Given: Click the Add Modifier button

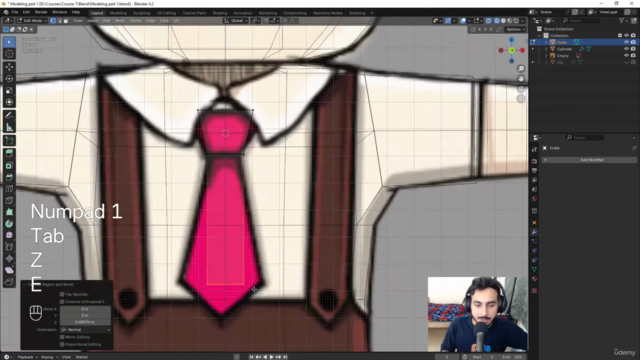Looking at the screenshot, I should tap(589, 160).
